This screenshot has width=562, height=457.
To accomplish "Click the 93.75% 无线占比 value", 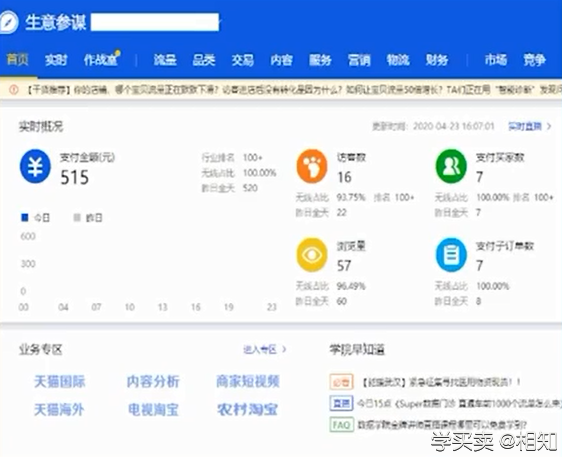I will pyautogui.click(x=351, y=197).
